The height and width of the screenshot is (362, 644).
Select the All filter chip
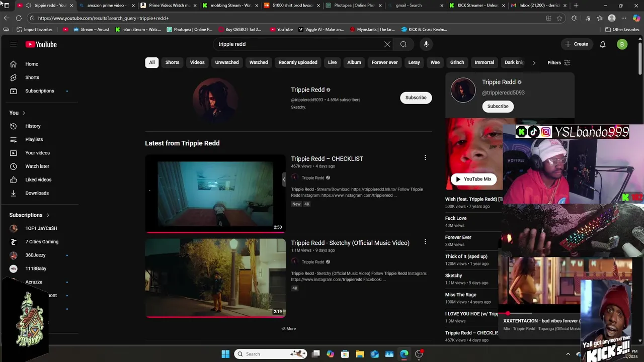tap(152, 62)
